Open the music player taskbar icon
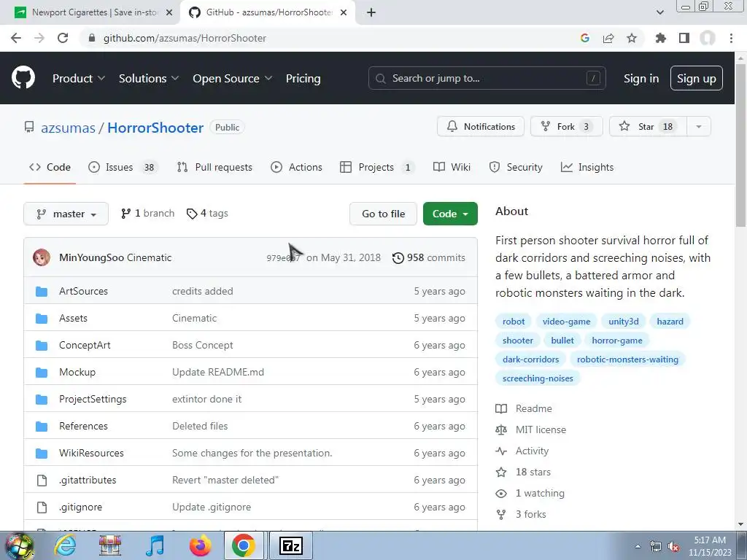Image resolution: width=747 pixels, height=560 pixels. (155, 545)
